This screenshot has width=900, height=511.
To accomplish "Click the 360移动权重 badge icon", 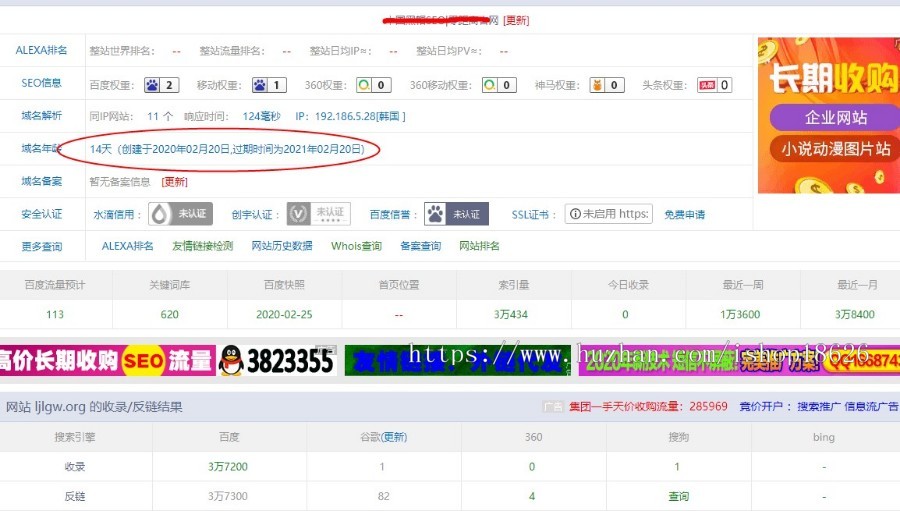I will 499,85.
